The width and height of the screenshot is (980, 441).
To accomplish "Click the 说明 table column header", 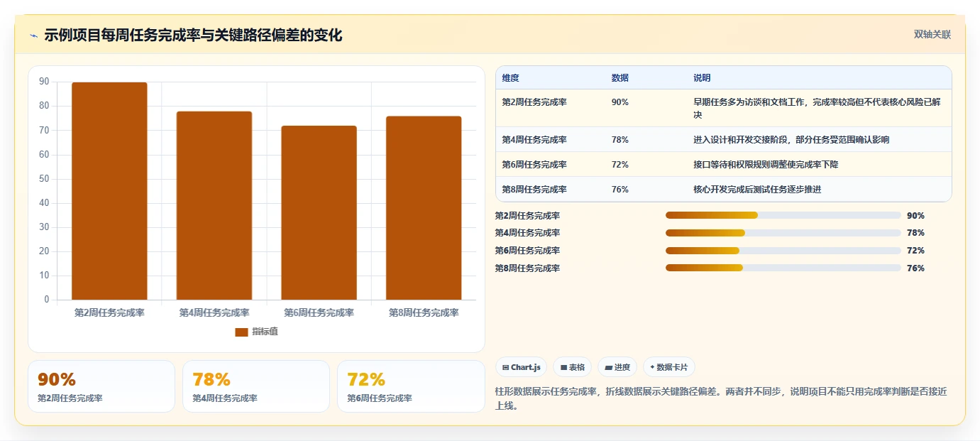I will 702,77.
